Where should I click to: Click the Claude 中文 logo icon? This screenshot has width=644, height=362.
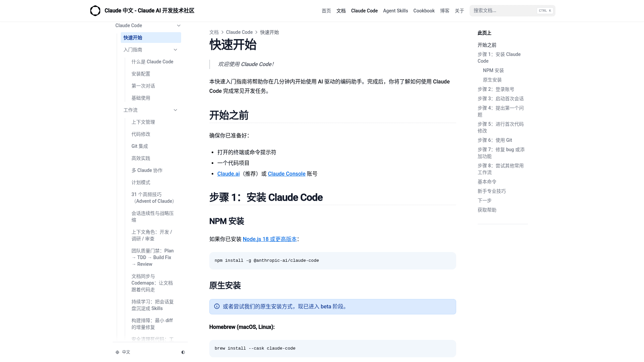[x=95, y=10]
